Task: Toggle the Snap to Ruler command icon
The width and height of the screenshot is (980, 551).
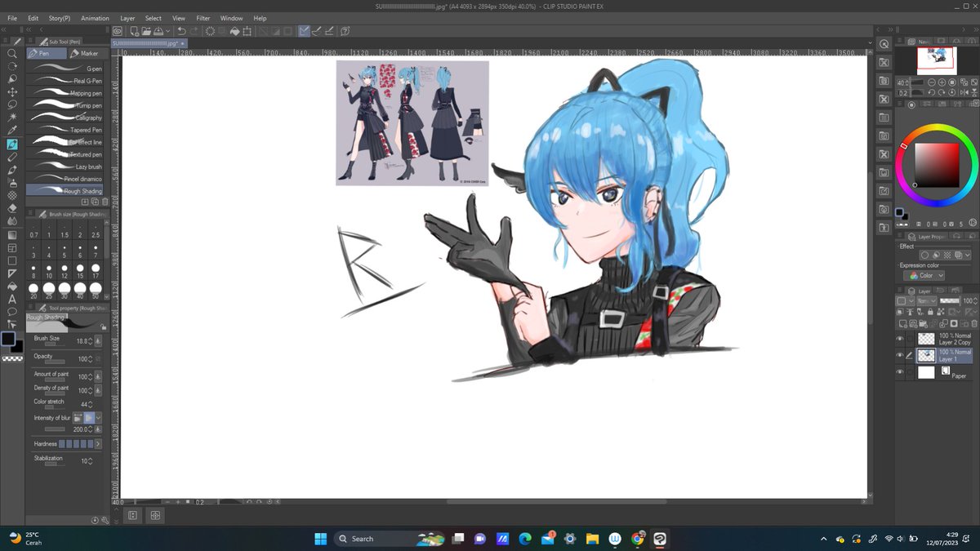Action: (x=304, y=31)
